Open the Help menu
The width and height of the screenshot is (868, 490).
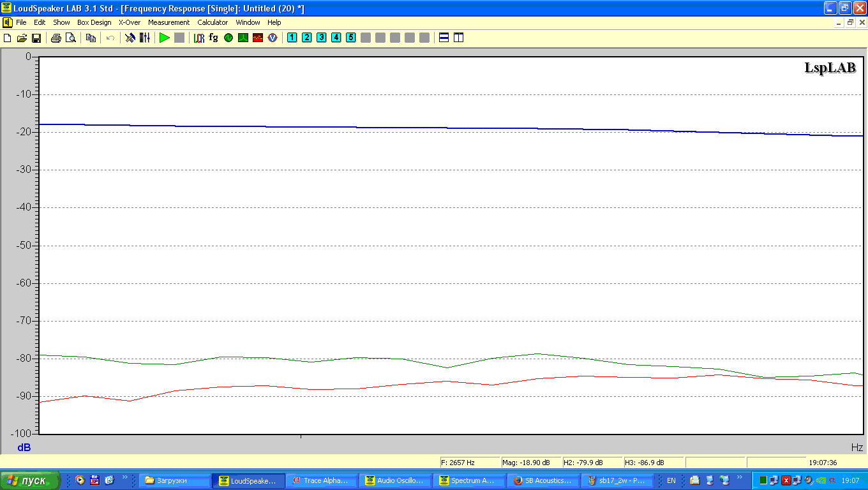coord(274,22)
